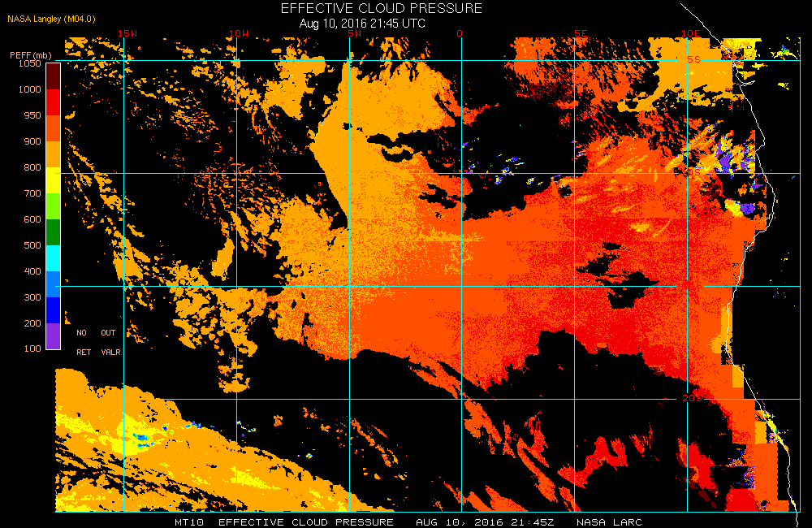Screen dimensions: 812x528
Task: Click the 'VALR' legend word
Action: pos(110,352)
